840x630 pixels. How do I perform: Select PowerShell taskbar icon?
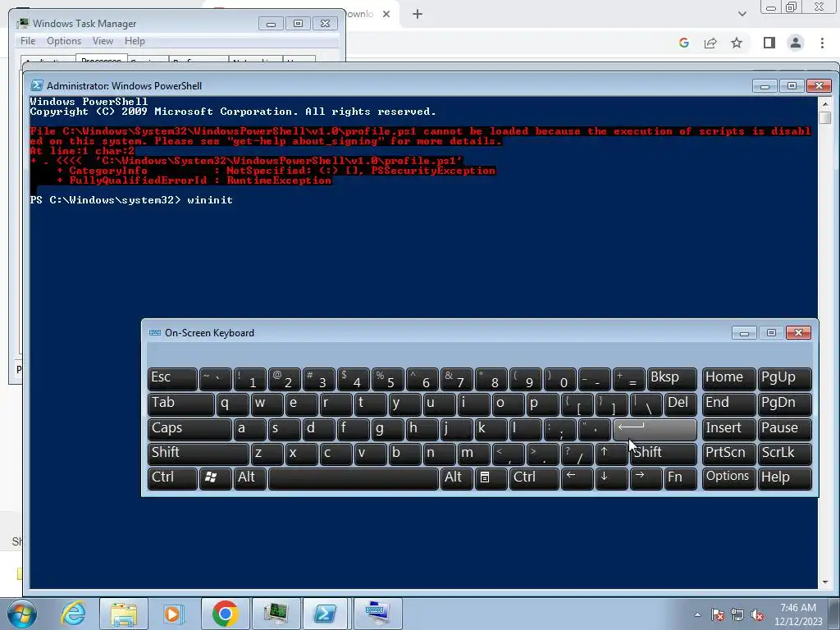coord(325,614)
